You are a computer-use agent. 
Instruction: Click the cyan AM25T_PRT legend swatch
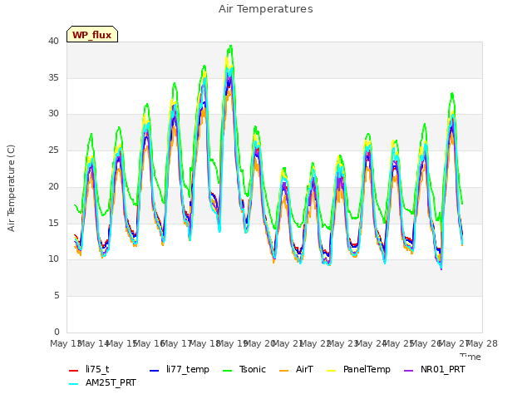coord(74,384)
